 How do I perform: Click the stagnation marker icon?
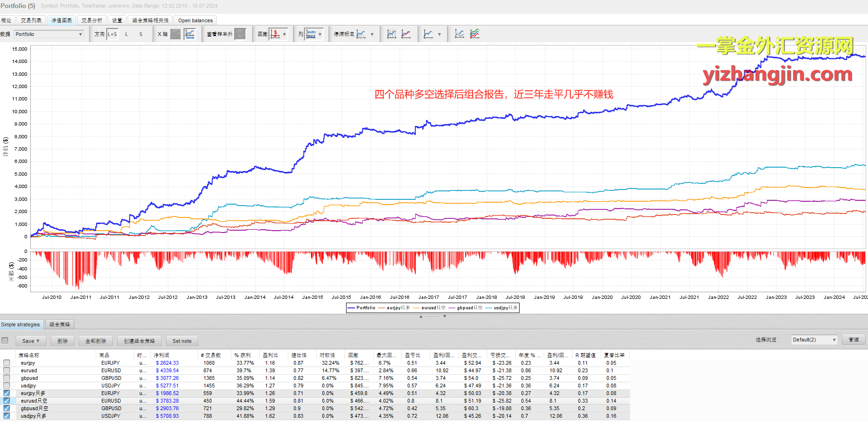coord(361,34)
